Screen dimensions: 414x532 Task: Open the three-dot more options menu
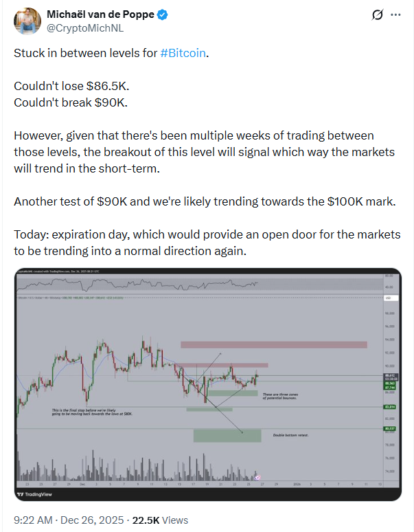coord(395,15)
